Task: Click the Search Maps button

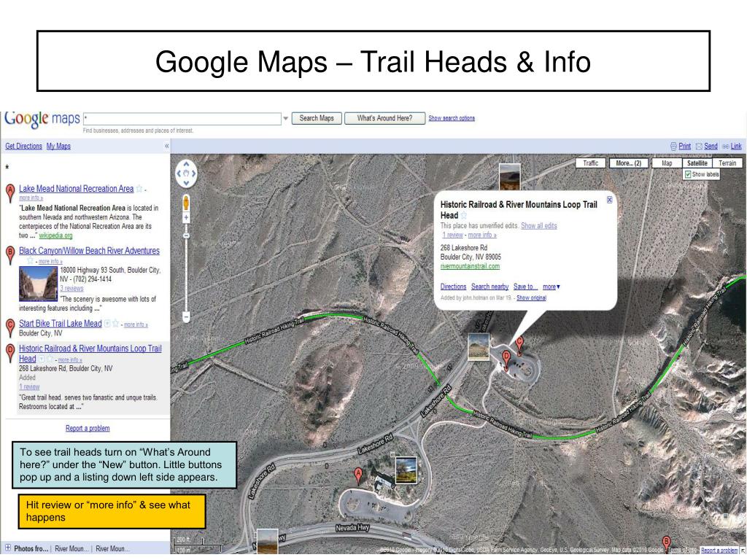Action: click(x=317, y=118)
